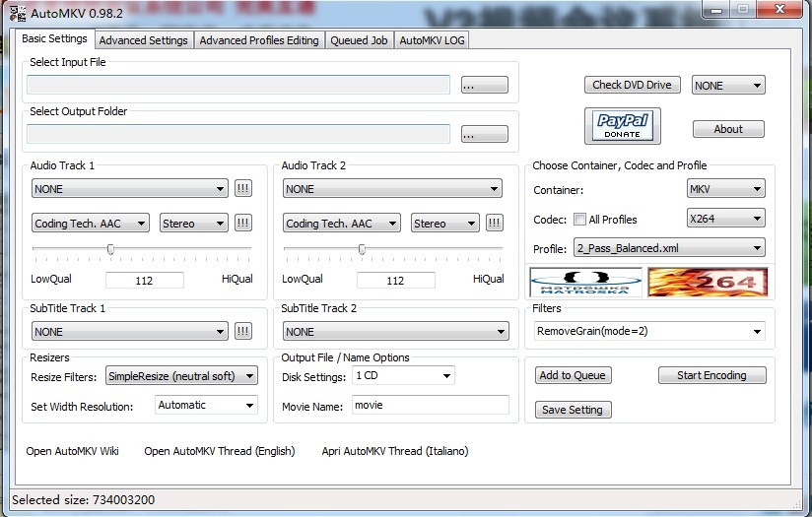The width and height of the screenshot is (812, 517).
Task: Click the '!!!' button next to Audio Track 2 Stereo
Action: pos(494,224)
